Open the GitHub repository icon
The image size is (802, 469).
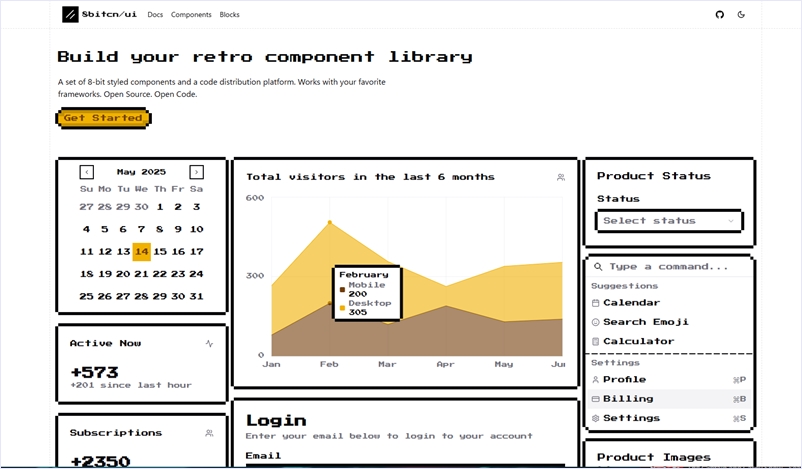pyautogui.click(x=719, y=15)
